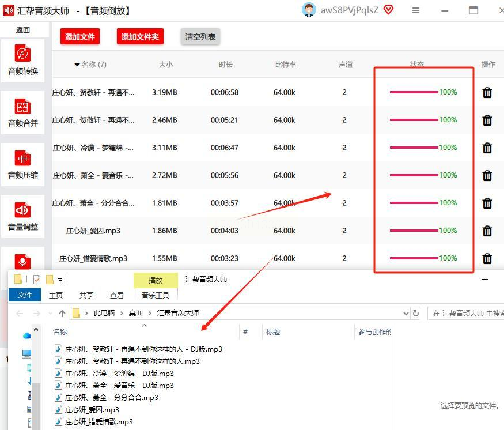Click 返回 to go back

[23, 30]
